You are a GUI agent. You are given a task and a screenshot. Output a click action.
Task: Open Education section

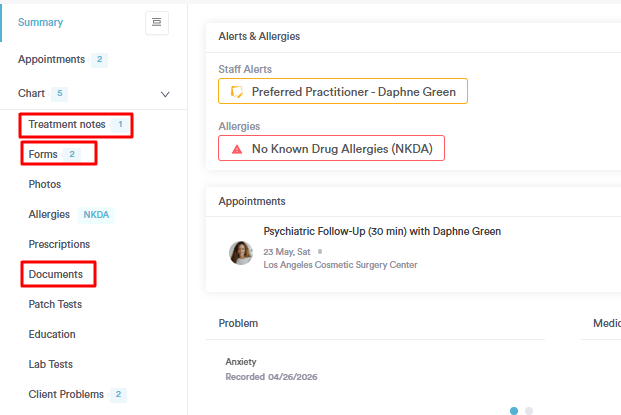(52, 334)
